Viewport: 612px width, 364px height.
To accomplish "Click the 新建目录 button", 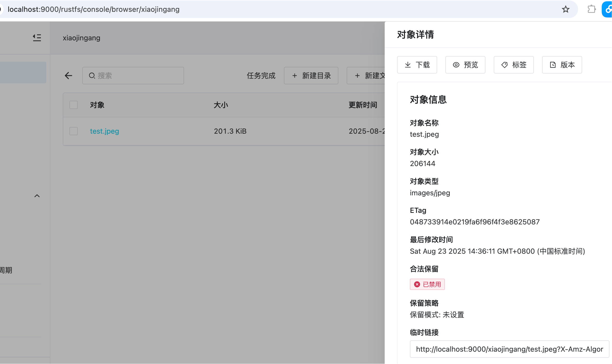I will click(x=311, y=76).
